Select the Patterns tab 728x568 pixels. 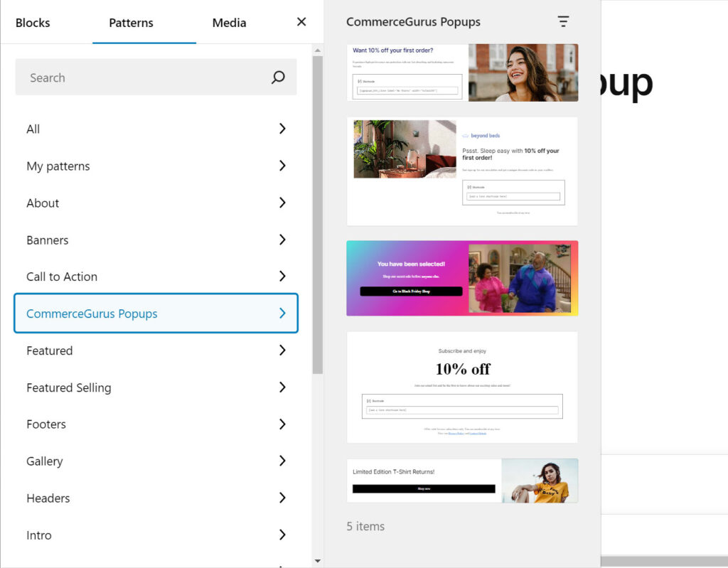(131, 23)
